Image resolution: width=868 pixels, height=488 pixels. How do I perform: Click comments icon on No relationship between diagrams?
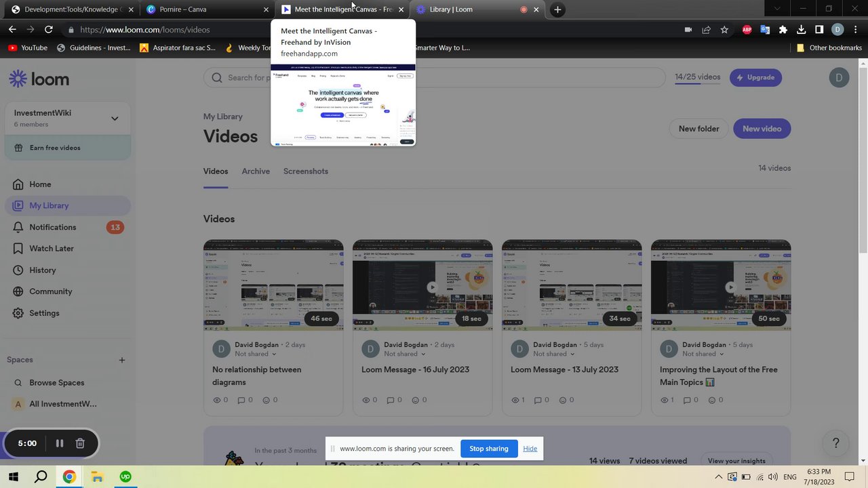(x=241, y=400)
